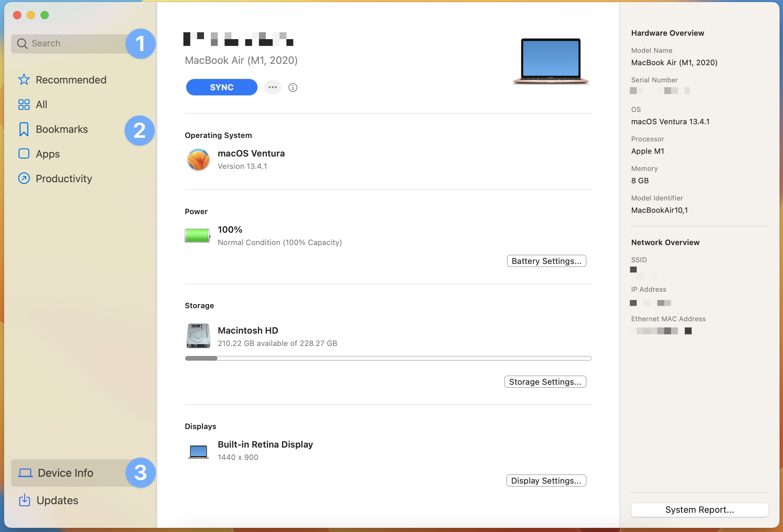
Task: Click the All grid icon
Action: (x=24, y=104)
